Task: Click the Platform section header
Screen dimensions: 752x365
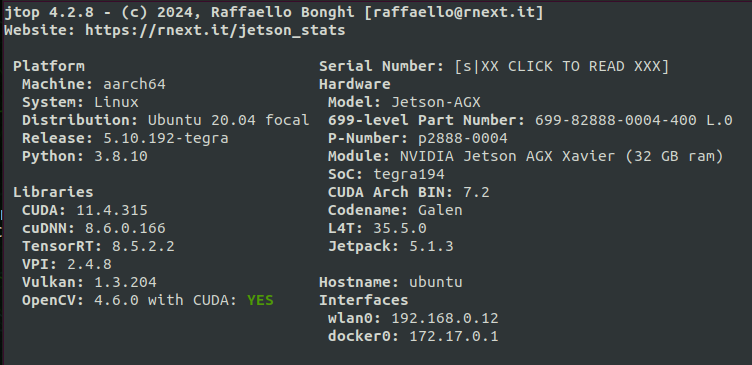Action: tap(49, 66)
